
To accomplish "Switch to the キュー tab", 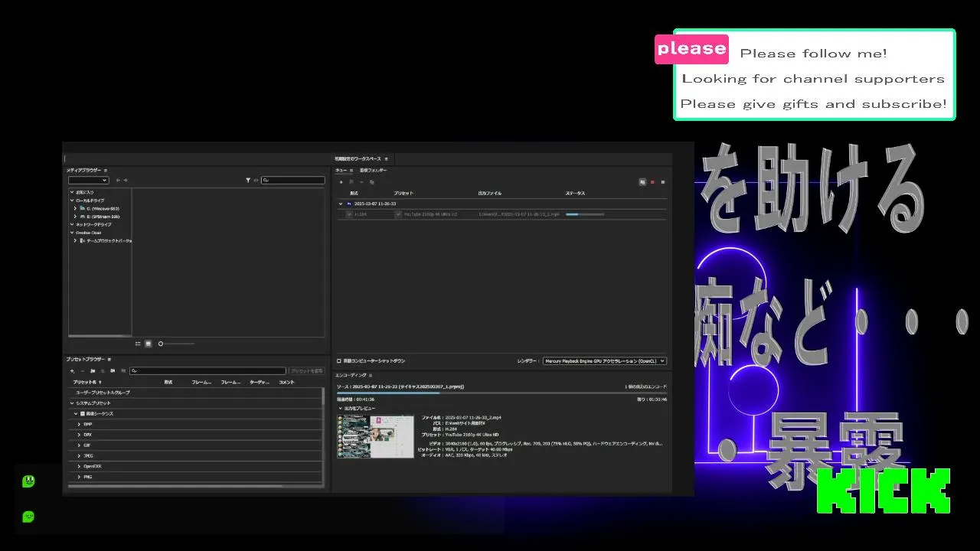I will [341, 170].
